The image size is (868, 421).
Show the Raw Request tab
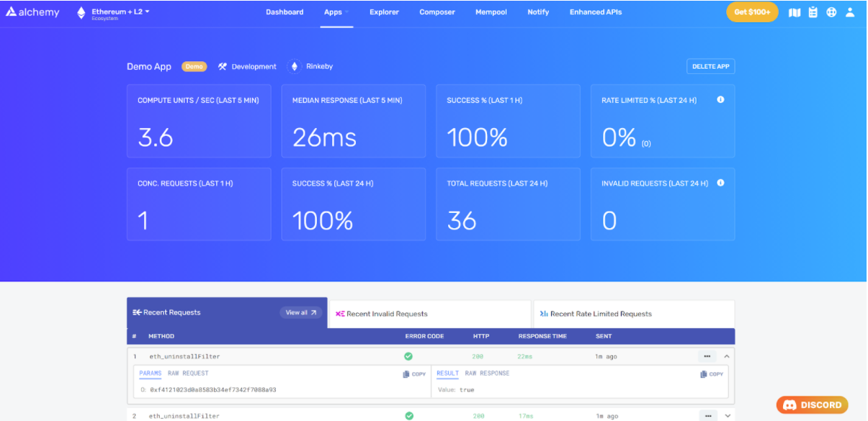[188, 374]
